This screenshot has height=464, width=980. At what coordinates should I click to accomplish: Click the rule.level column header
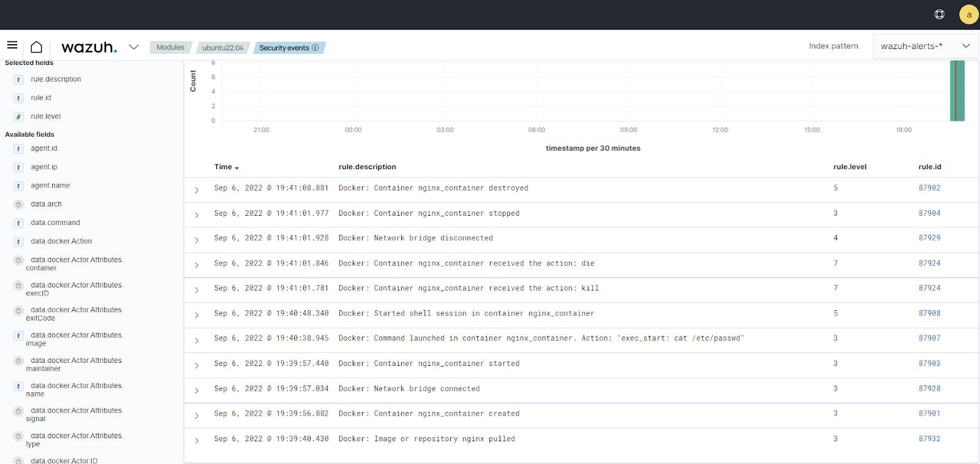(x=850, y=167)
